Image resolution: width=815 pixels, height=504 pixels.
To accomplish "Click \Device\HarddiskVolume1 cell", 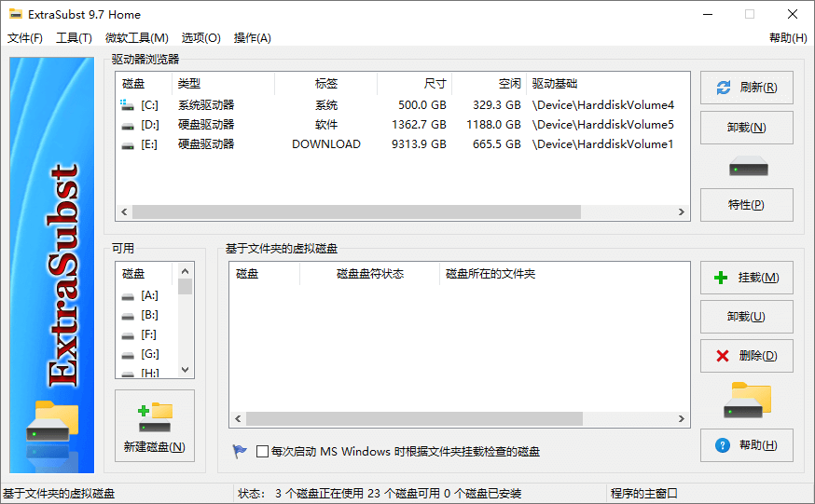I will [x=602, y=144].
